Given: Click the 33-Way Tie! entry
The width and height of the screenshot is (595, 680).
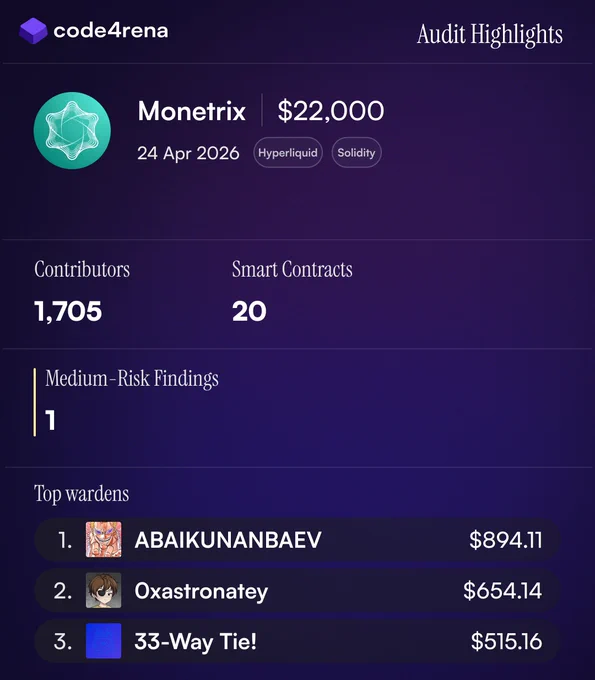Looking at the screenshot, I should coord(196,642).
